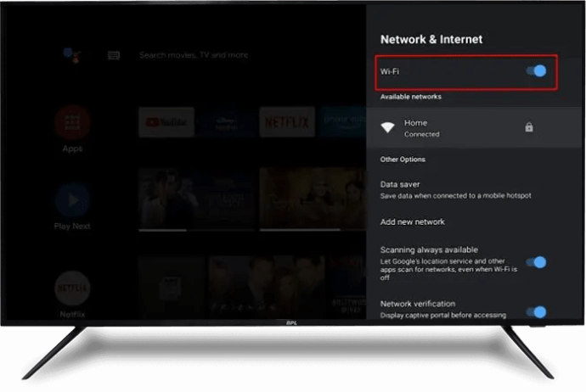Screen dimensions: 586x392
Task: Launch the NETFLIX app tile
Action: click(287, 122)
